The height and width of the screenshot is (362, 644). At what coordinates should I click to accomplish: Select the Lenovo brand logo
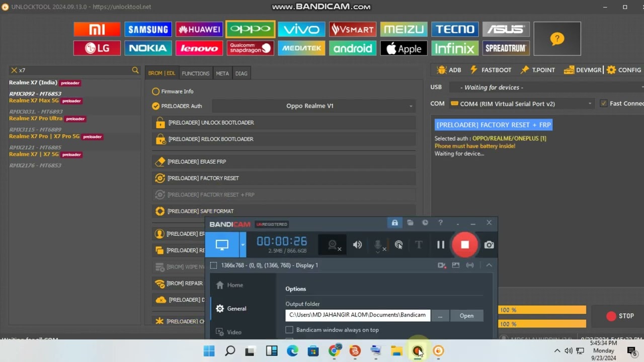(x=199, y=48)
